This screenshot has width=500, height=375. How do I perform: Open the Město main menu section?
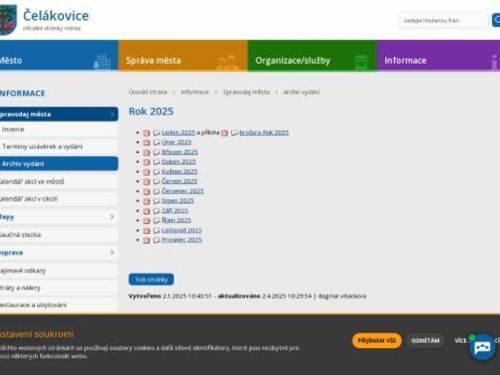click(59, 56)
